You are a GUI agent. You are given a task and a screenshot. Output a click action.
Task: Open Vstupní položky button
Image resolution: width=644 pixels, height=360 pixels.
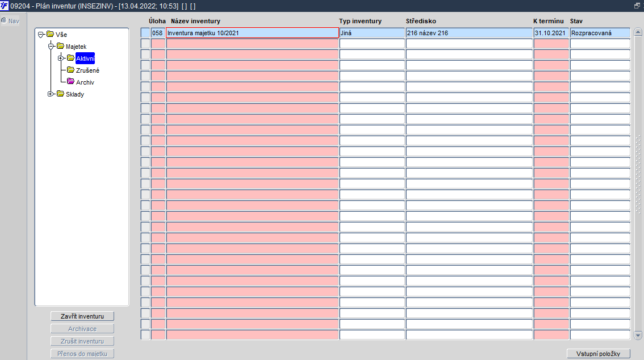599,353
